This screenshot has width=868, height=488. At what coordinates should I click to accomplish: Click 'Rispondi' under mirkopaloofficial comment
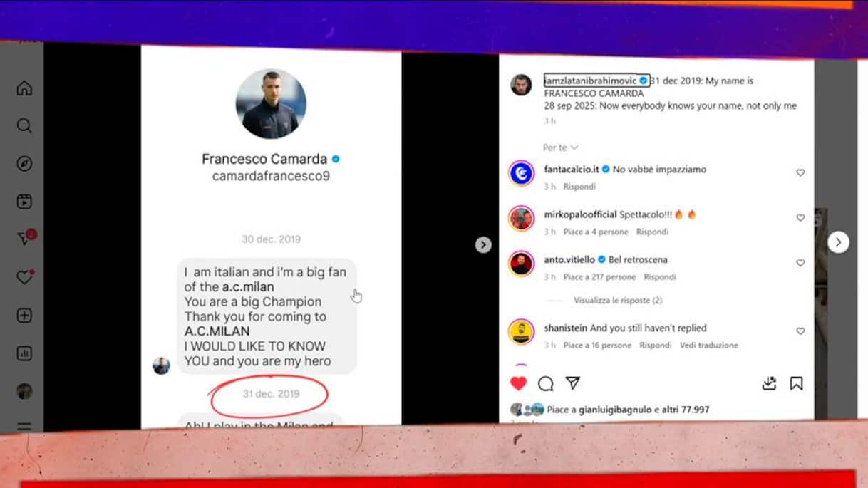652,232
